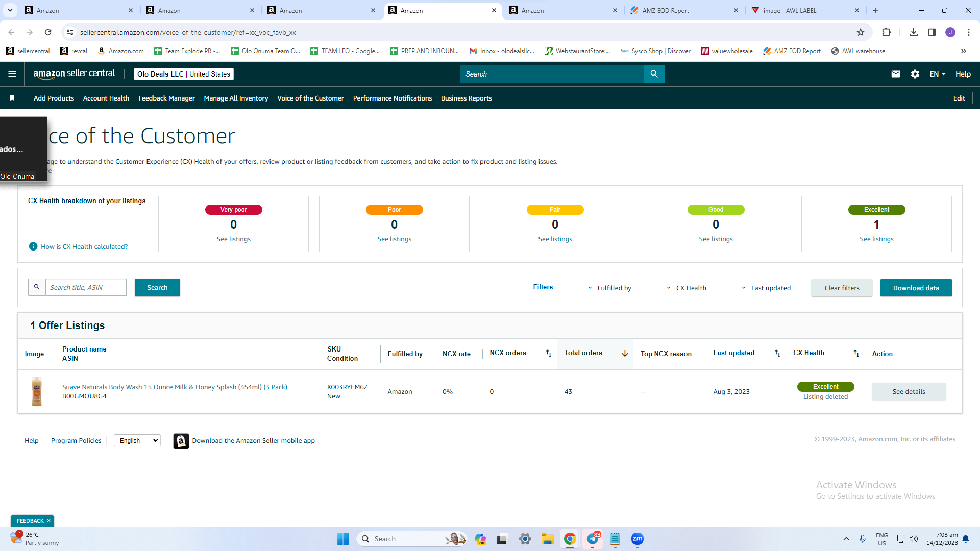The image size is (980, 551).
Task: Open Olo Deals LLC account switcher
Action: pyautogui.click(x=184, y=74)
